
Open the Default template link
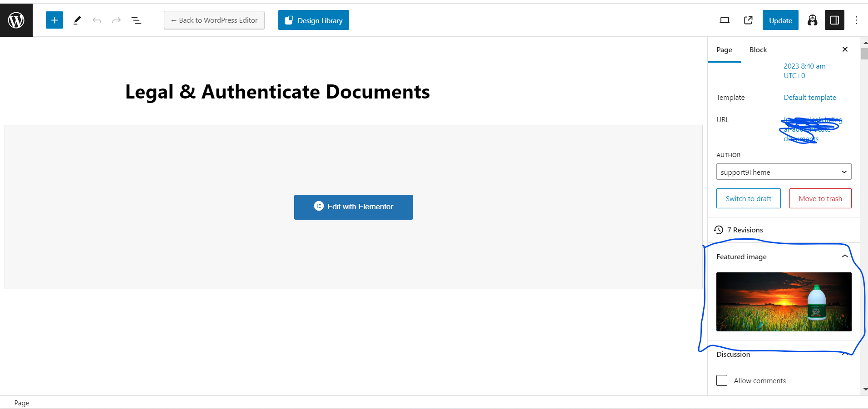coord(810,97)
